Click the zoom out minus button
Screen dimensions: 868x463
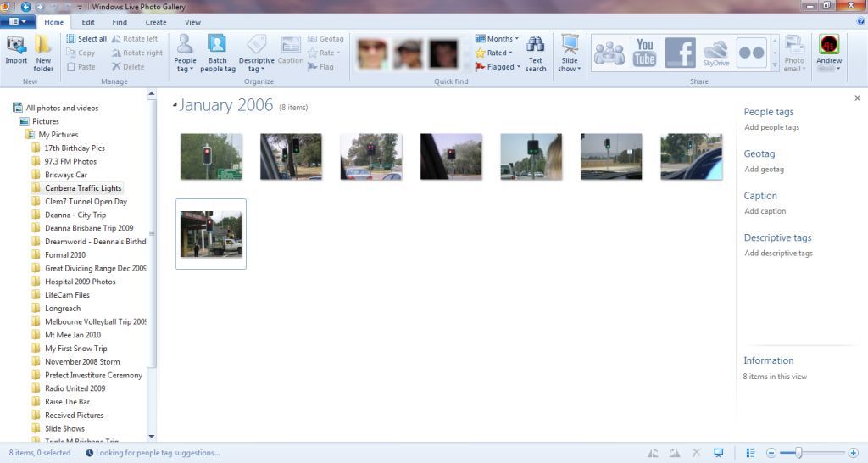coord(771,453)
